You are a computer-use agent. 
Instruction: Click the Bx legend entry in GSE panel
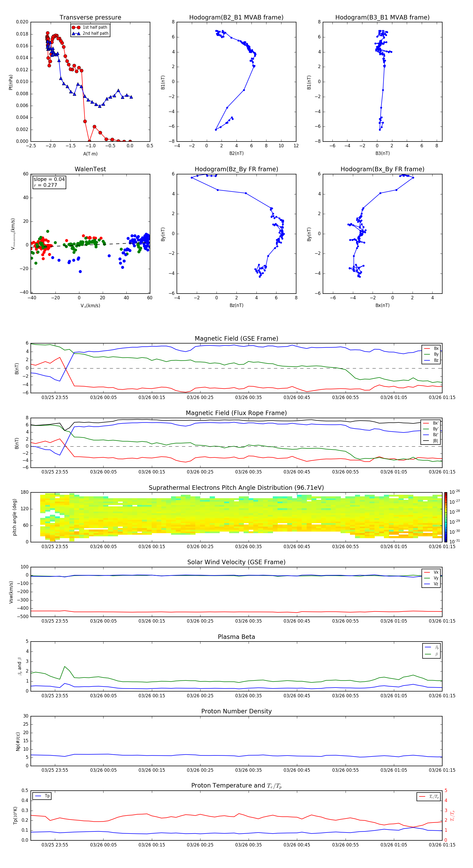[x=431, y=349]
